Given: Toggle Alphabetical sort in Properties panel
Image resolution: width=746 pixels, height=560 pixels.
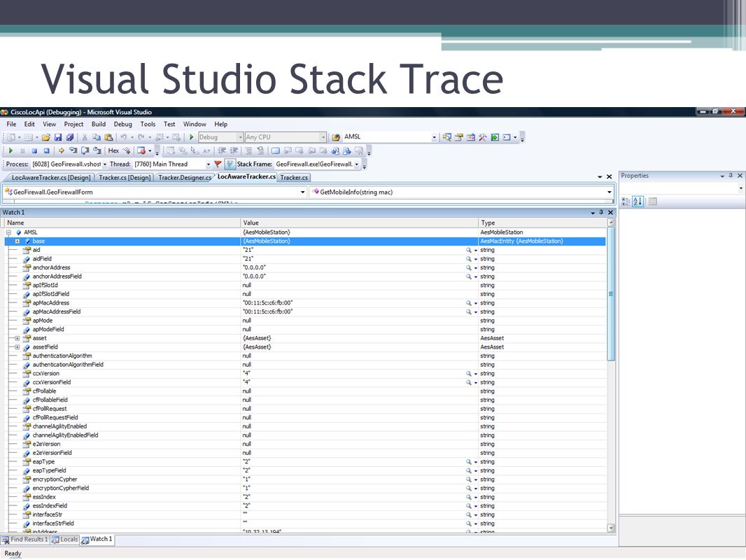Looking at the screenshot, I should click(638, 202).
